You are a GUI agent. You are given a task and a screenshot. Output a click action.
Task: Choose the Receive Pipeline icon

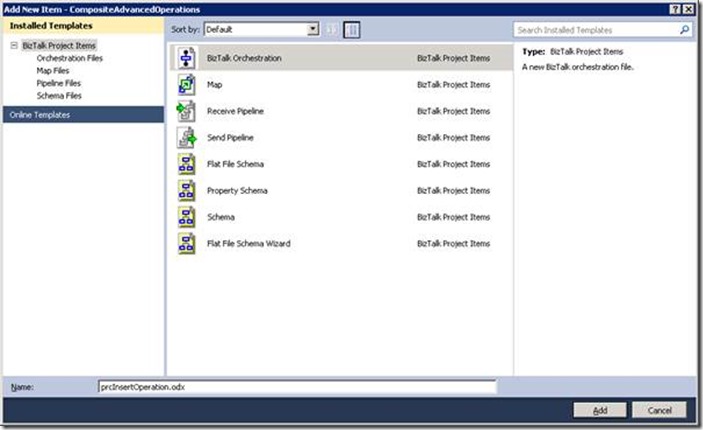point(187,111)
